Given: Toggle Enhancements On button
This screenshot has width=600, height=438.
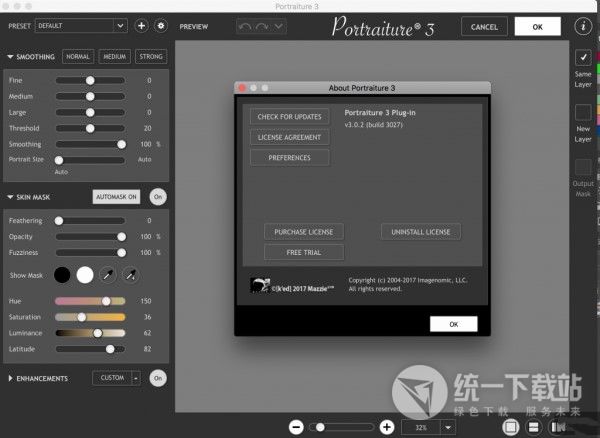Looking at the screenshot, I should [158, 378].
